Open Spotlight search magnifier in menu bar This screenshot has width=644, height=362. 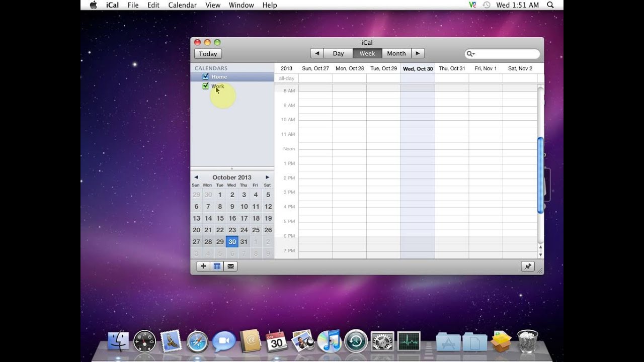tap(550, 5)
